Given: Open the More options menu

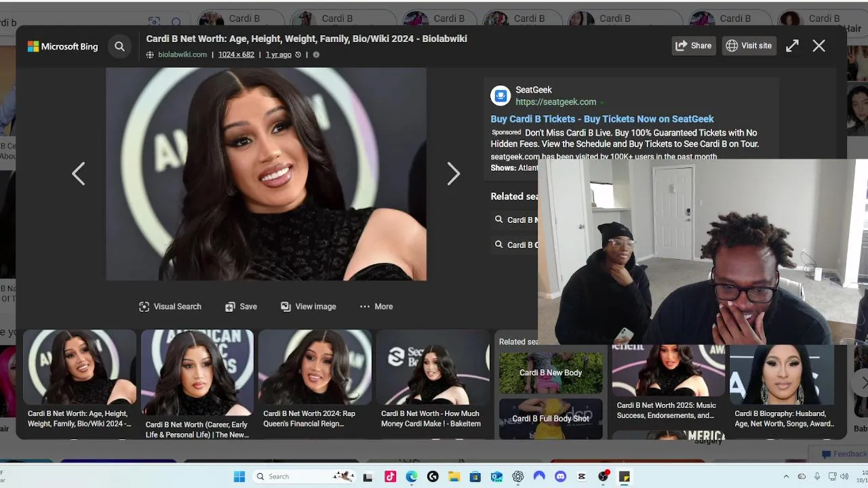Looking at the screenshot, I should (376, 306).
